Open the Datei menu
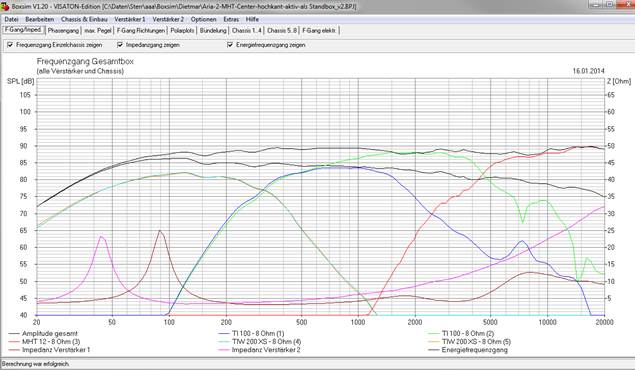 (x=11, y=19)
